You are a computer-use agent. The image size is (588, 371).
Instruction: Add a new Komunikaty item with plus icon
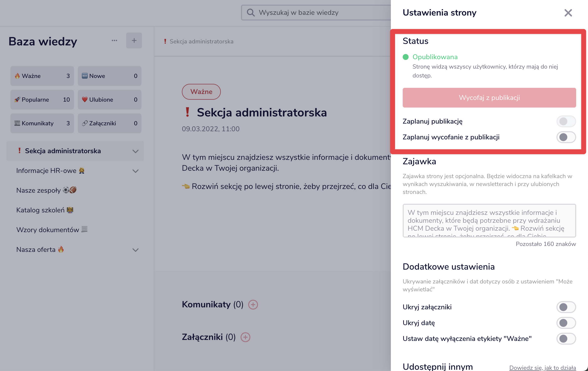pyautogui.click(x=253, y=305)
